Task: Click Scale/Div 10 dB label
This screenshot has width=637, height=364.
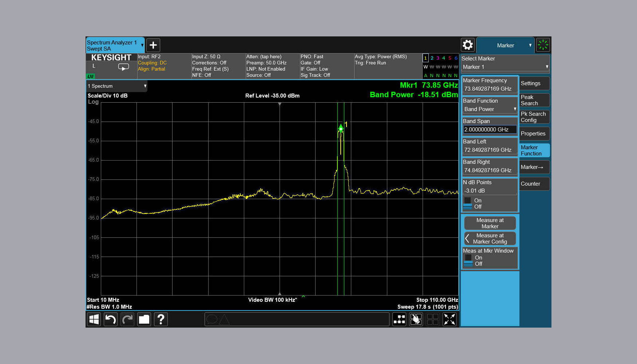Action: [107, 96]
